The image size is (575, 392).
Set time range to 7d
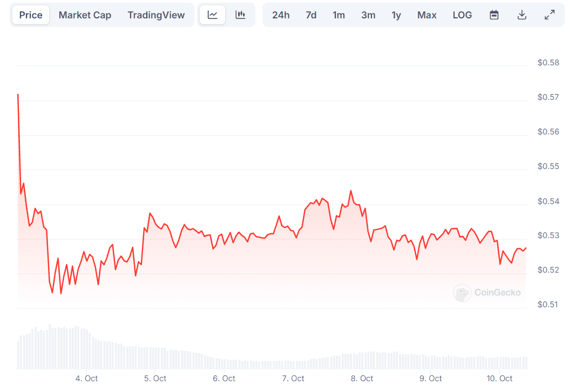point(311,15)
